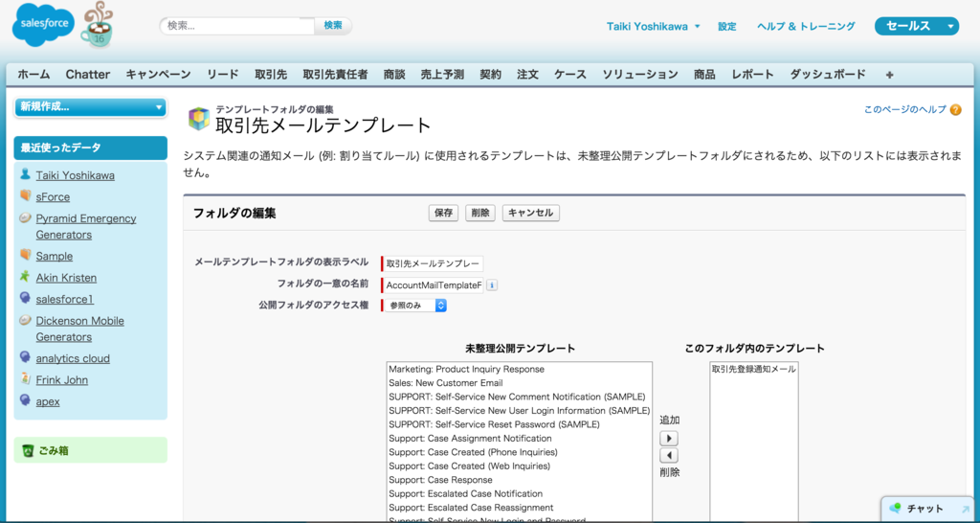Open the 参照のみ folder access dropdown
980x523 pixels.
coord(415,306)
